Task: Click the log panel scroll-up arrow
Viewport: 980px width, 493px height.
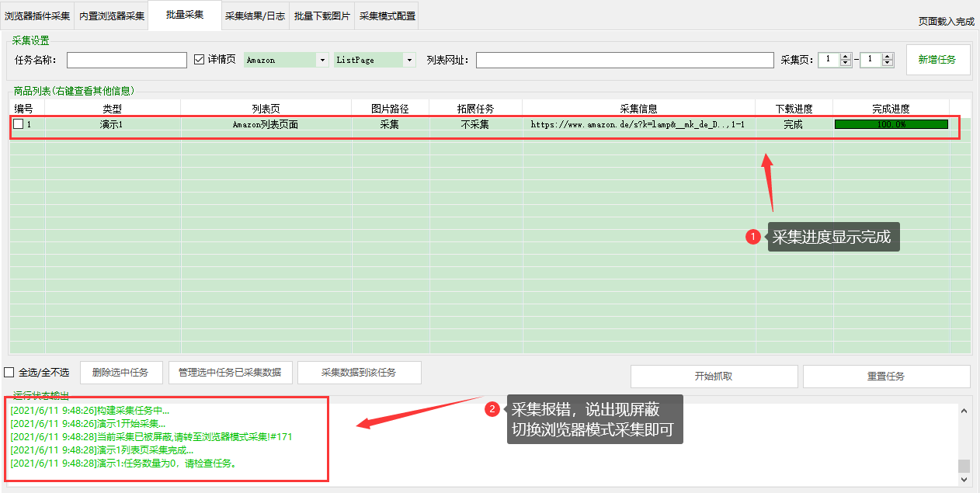Action: (964, 411)
